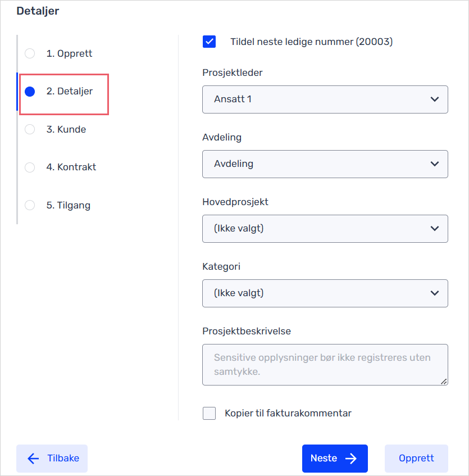This screenshot has height=476, width=469.
Task: Select the 3. Kunde step radio circle
Action: pyautogui.click(x=30, y=129)
